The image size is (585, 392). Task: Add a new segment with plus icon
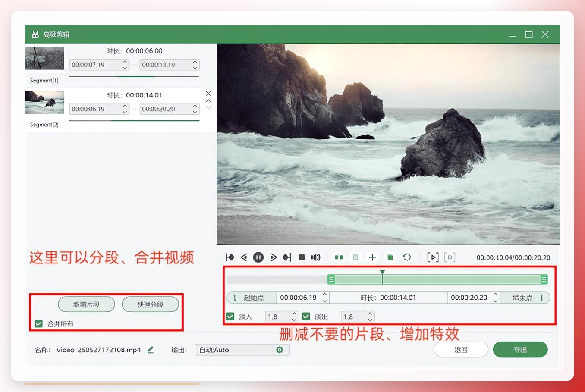[x=372, y=257]
